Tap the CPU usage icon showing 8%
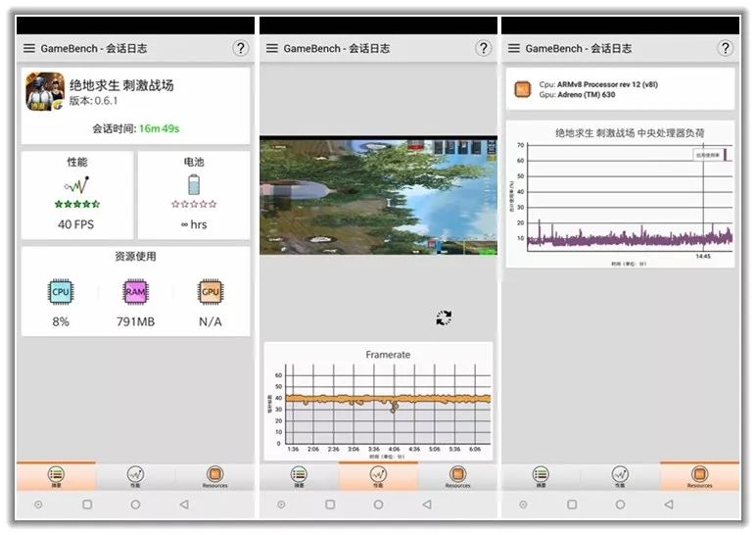This screenshot has width=756, height=535. 61,292
